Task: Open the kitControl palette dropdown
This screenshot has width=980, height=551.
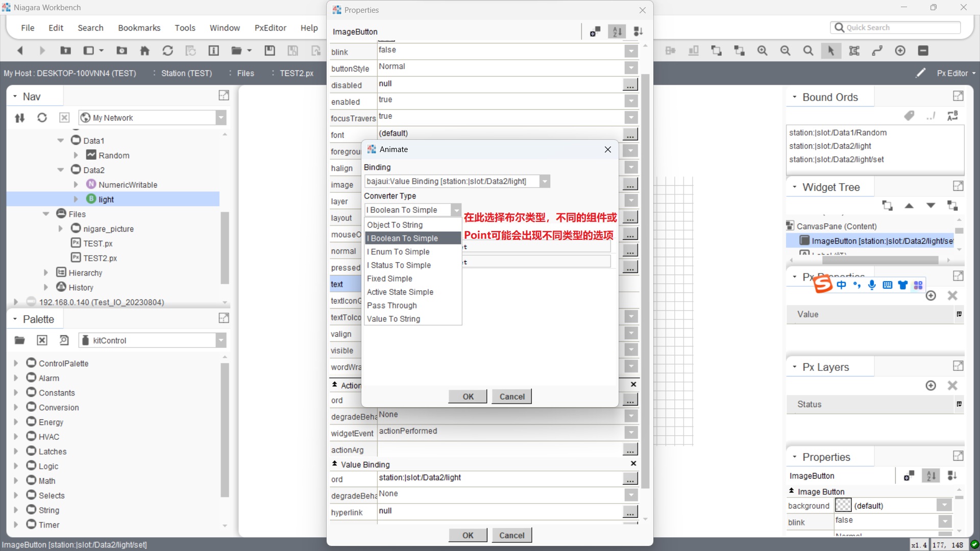Action: coord(220,340)
